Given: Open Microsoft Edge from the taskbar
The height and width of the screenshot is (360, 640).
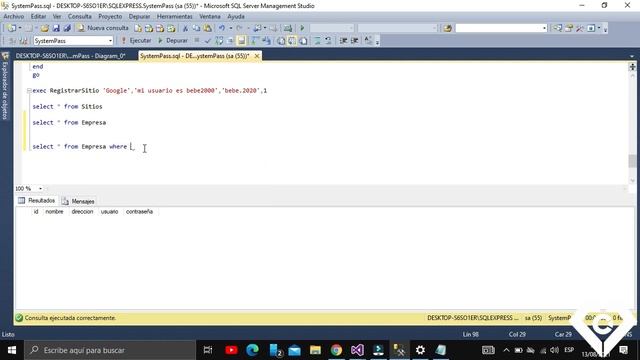Looking at the screenshot, I should pyautogui.click(x=253, y=350).
